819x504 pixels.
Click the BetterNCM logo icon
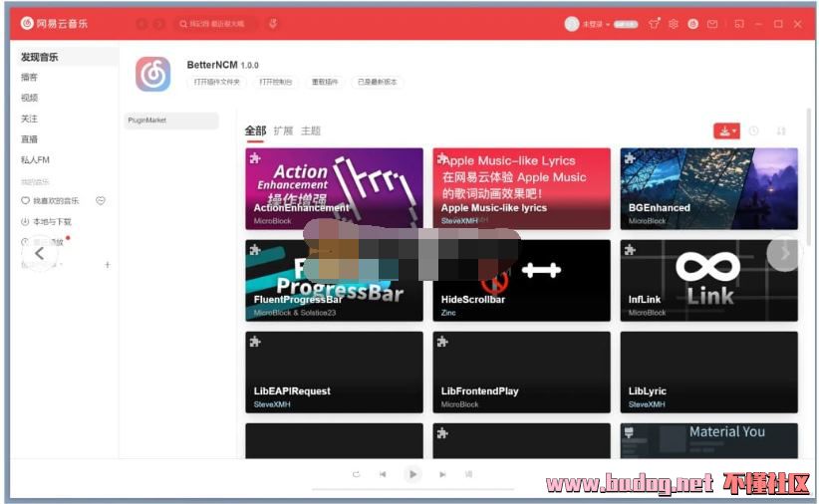[153, 74]
